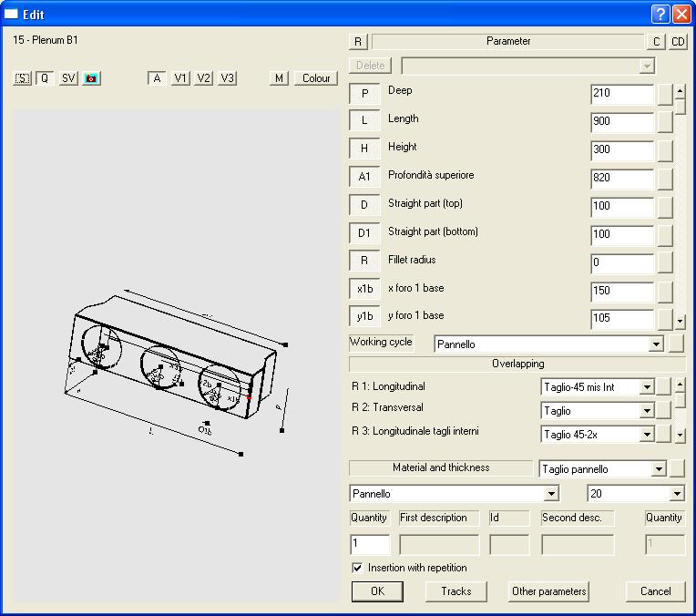The image size is (696, 616).
Task: Click the A1 parameter key button
Action: [364, 177]
